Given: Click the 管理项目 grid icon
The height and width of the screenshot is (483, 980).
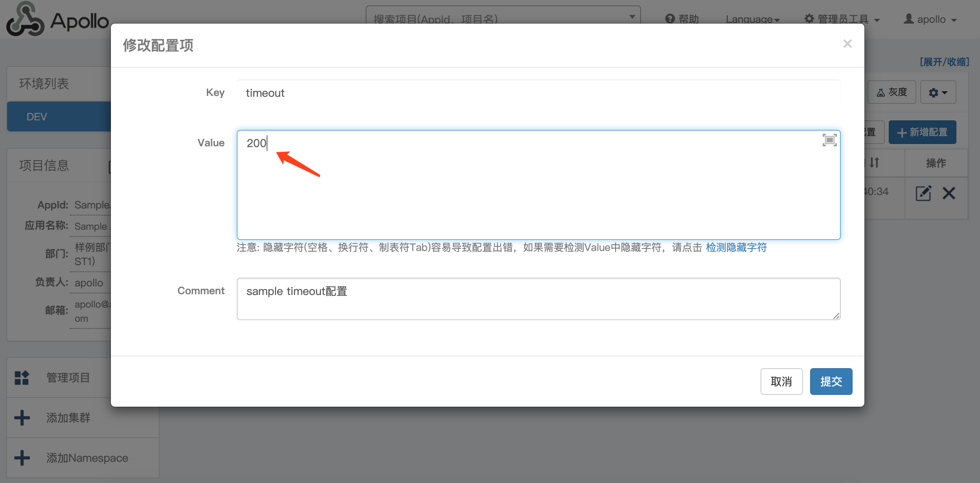Looking at the screenshot, I should coord(22,378).
